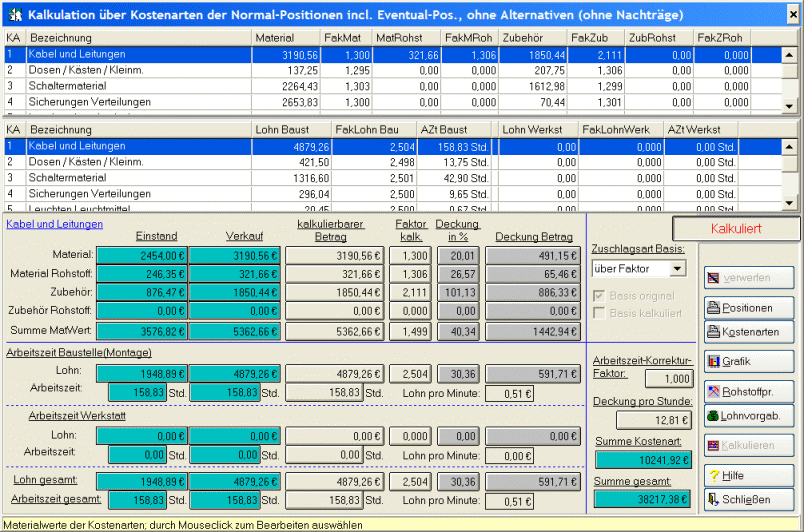Click Summe MatWert Faktor 1,499
The width and height of the screenshot is (804, 532).
pos(410,332)
